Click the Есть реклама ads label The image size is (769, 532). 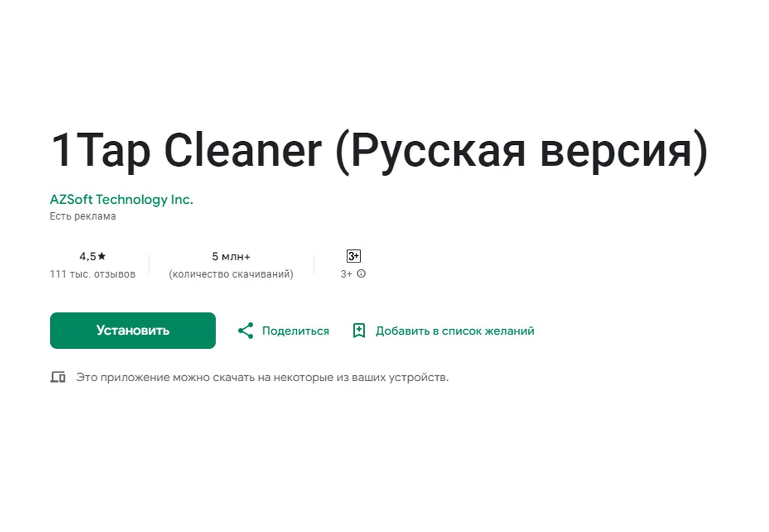click(83, 216)
